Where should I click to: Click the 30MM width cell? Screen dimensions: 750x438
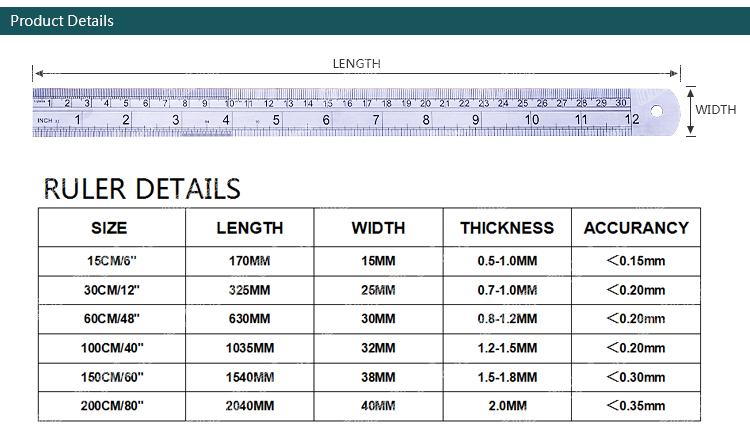[x=378, y=319]
